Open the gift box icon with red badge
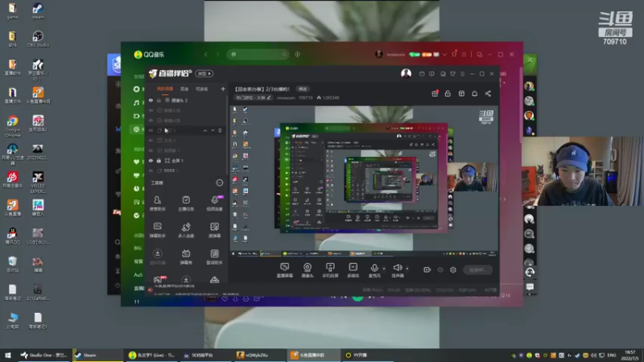Screen dimensions: 644x362 435,93
